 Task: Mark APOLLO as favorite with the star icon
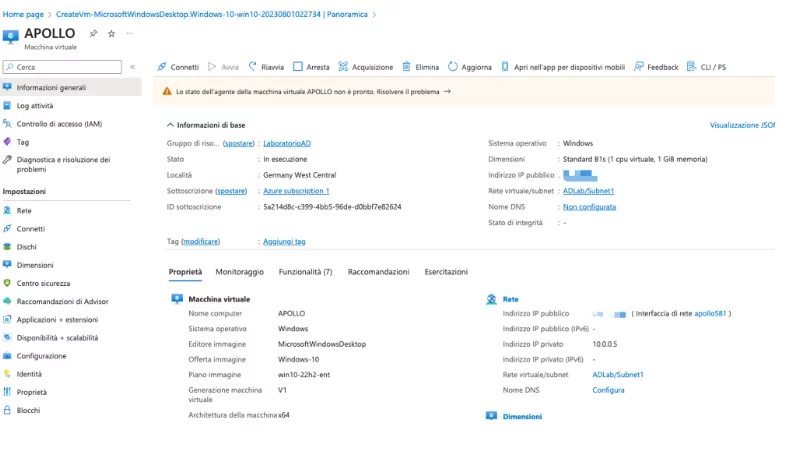click(x=112, y=33)
